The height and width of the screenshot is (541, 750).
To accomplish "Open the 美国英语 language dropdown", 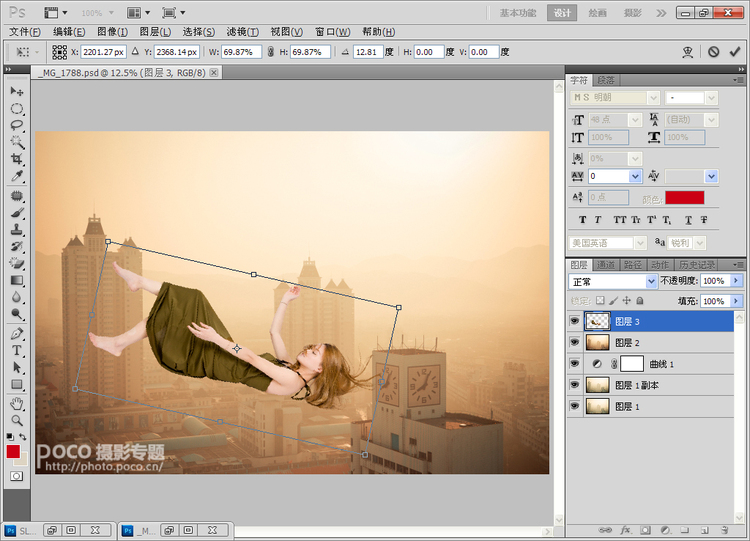I will tap(607, 243).
